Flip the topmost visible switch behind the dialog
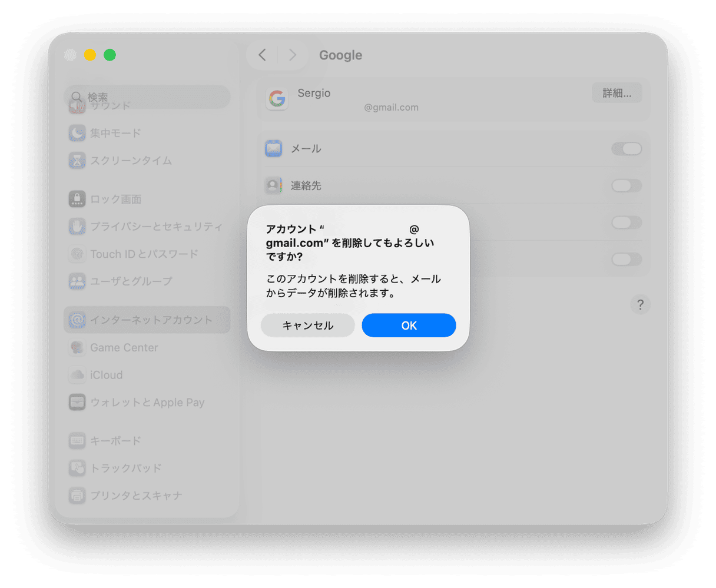The height and width of the screenshot is (588, 716). coord(626,149)
